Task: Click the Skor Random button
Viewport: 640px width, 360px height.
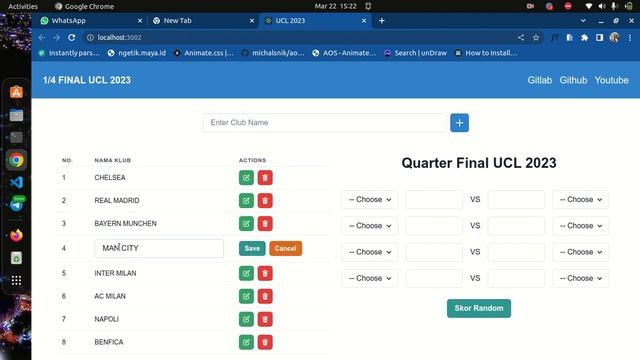Action: [x=479, y=308]
